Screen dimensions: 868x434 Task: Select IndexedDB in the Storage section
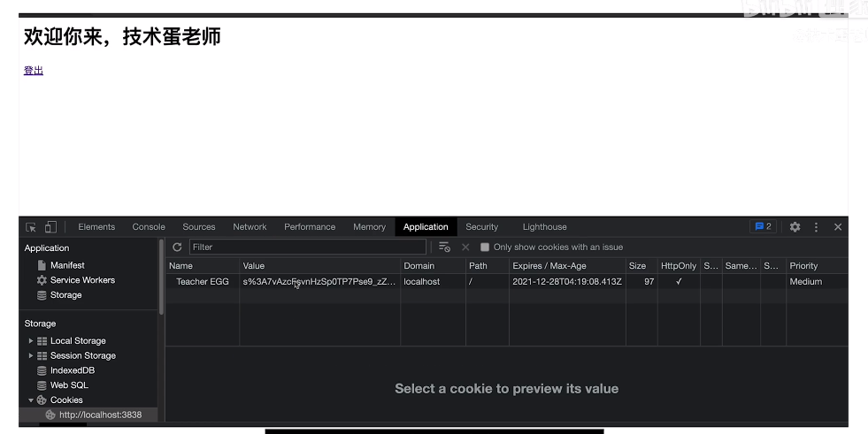(73, 370)
